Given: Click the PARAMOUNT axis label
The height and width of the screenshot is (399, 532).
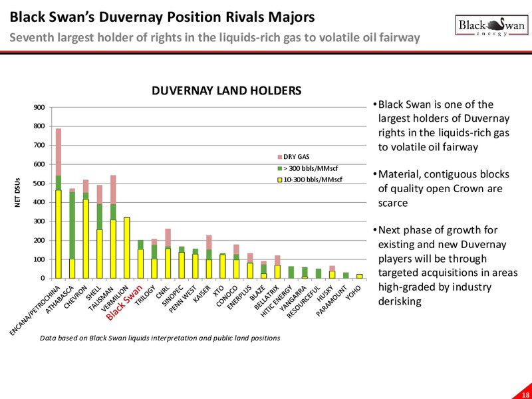Looking at the screenshot, I should pyautogui.click(x=331, y=300).
